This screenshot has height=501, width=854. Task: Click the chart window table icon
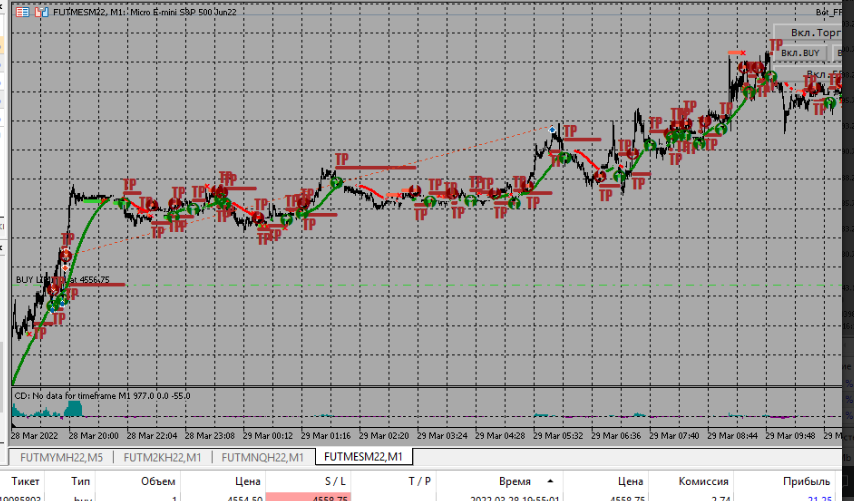22,11
